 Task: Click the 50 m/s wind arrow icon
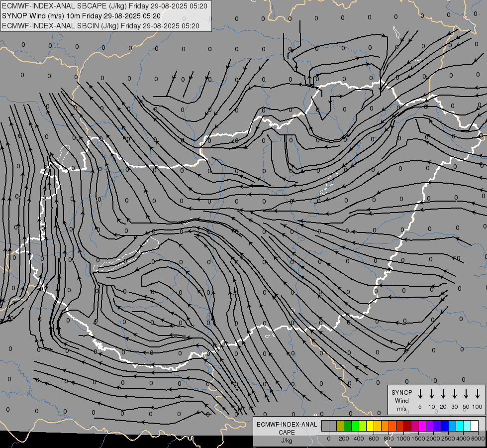pyautogui.click(x=466, y=394)
